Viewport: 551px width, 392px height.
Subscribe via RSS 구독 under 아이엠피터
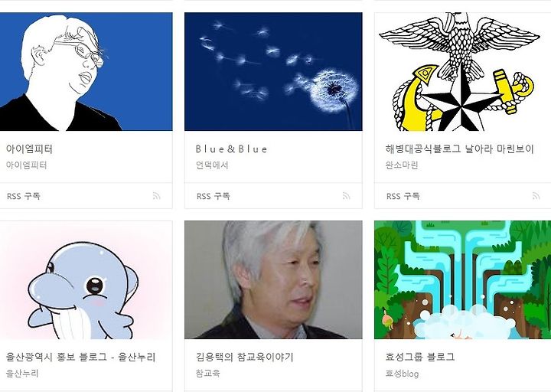pos(24,196)
